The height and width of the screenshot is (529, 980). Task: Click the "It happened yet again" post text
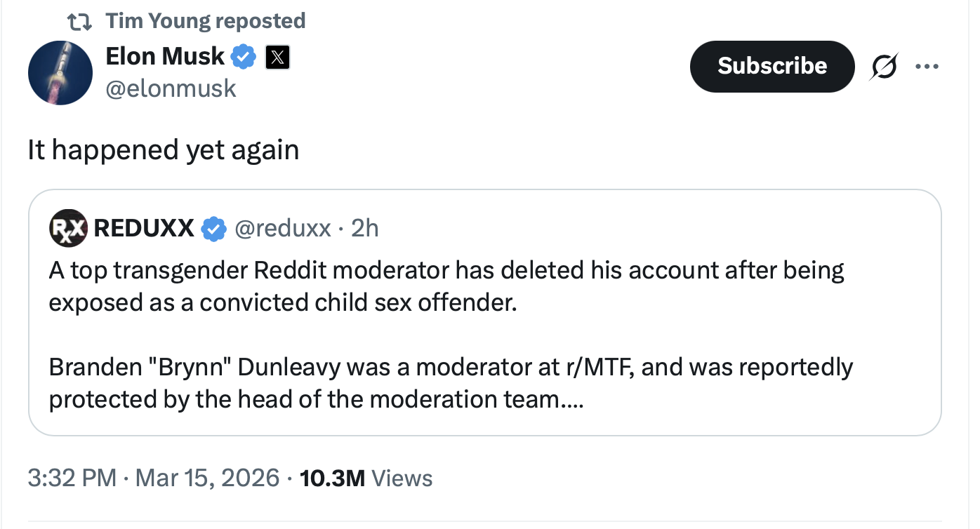coord(164,149)
